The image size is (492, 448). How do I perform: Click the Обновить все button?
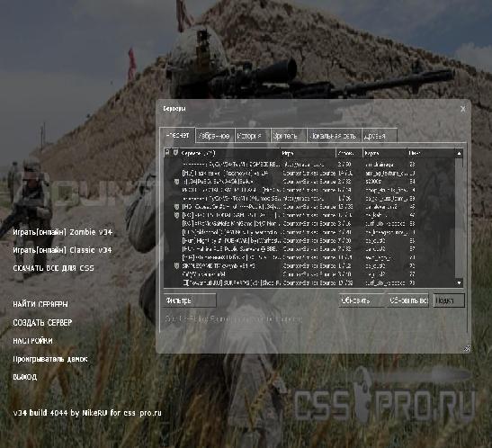click(x=408, y=300)
